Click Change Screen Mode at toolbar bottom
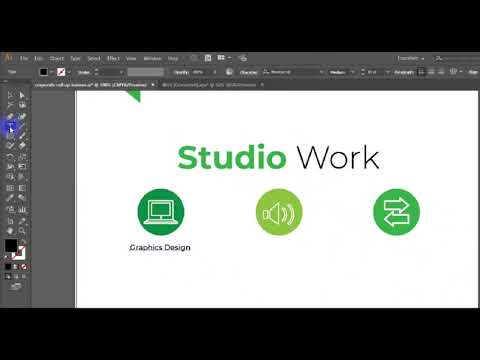The width and height of the screenshot is (480, 360). [16, 286]
